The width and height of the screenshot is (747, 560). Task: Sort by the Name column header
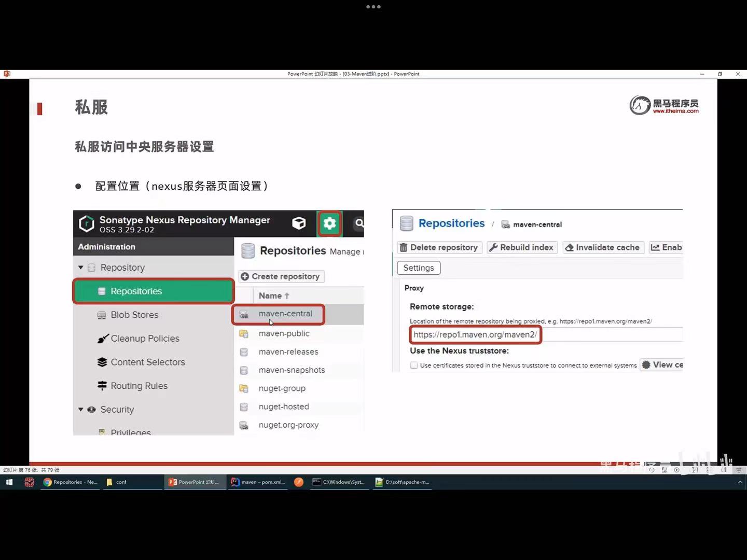(274, 296)
